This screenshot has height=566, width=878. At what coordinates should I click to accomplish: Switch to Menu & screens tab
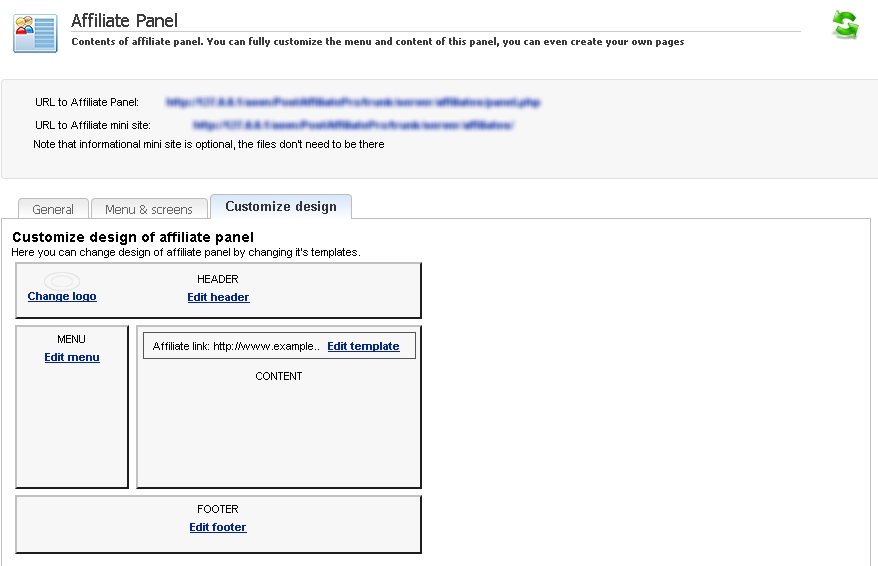[149, 209]
